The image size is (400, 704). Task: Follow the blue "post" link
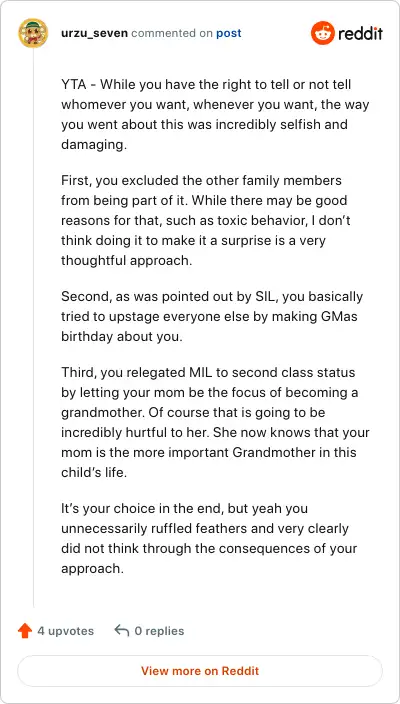pyautogui.click(x=229, y=33)
